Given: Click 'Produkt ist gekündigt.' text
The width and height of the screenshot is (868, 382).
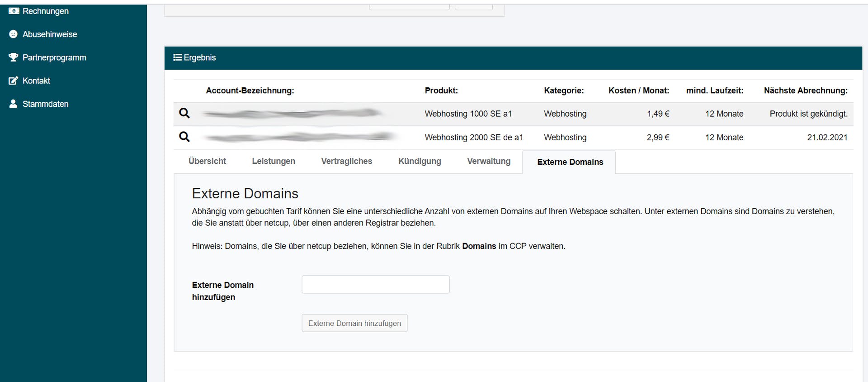Looking at the screenshot, I should pyautogui.click(x=808, y=114).
